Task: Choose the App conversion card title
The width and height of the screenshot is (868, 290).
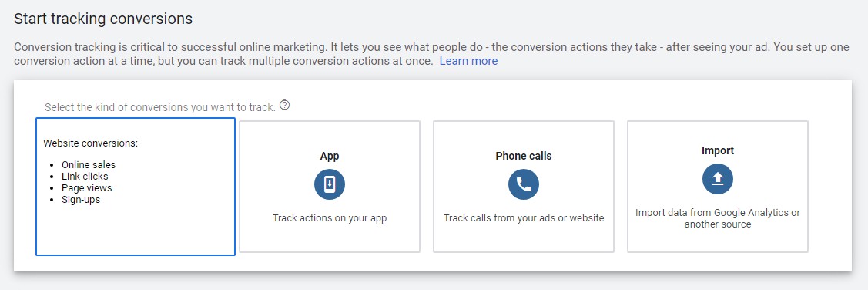Action: [x=330, y=156]
